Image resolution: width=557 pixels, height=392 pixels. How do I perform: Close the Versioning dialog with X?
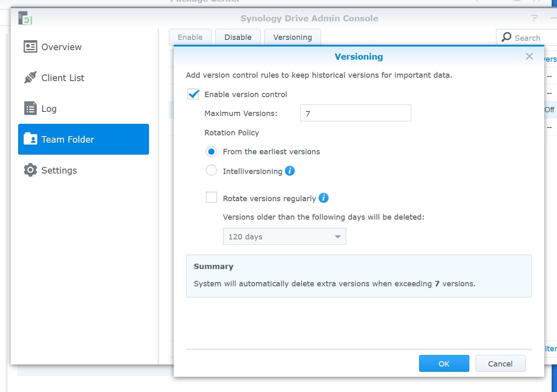(529, 56)
